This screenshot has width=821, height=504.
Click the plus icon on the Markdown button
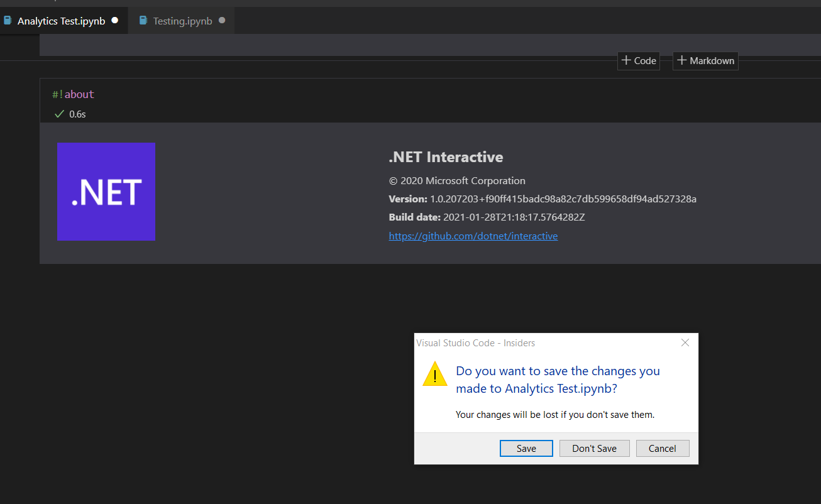683,60
